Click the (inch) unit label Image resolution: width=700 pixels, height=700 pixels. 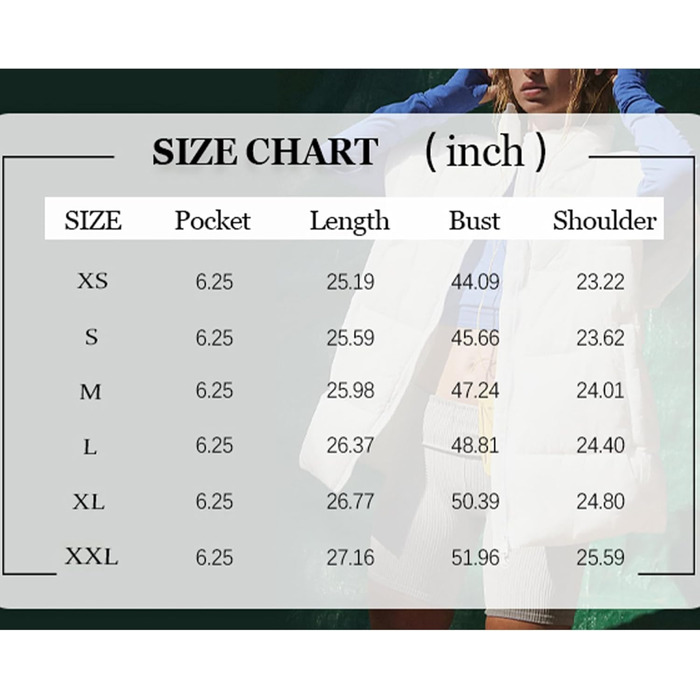click(x=485, y=151)
